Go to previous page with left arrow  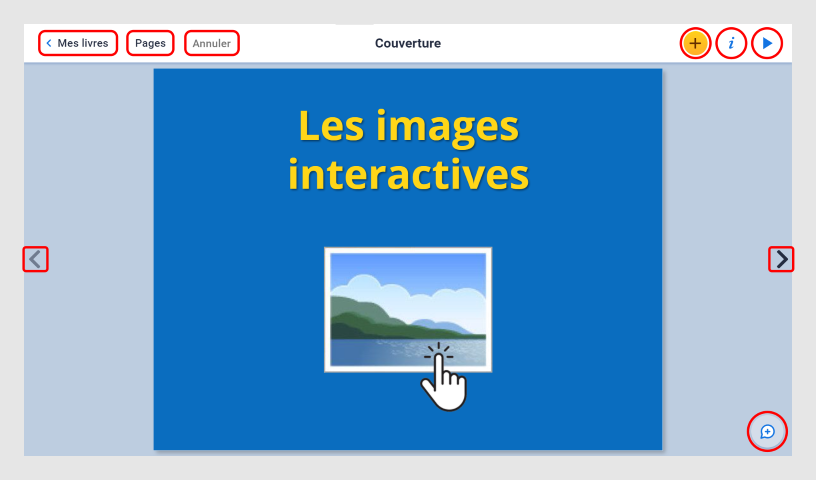click(x=36, y=260)
